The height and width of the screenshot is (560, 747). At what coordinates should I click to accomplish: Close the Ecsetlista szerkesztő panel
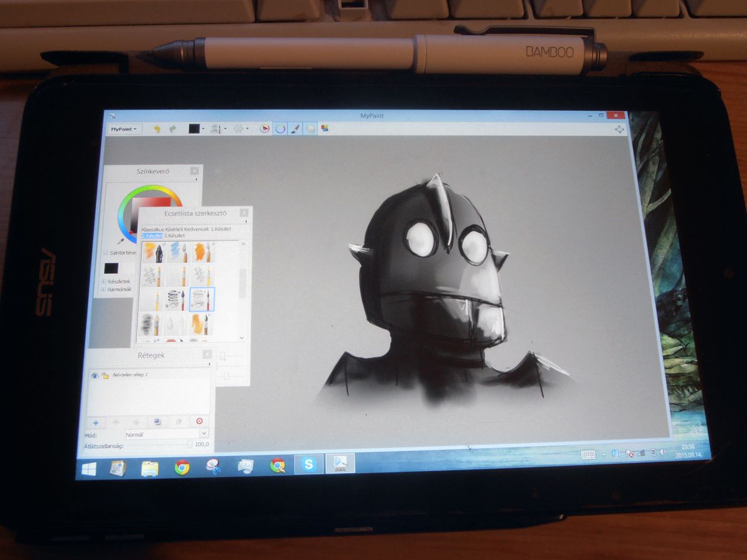click(x=244, y=213)
